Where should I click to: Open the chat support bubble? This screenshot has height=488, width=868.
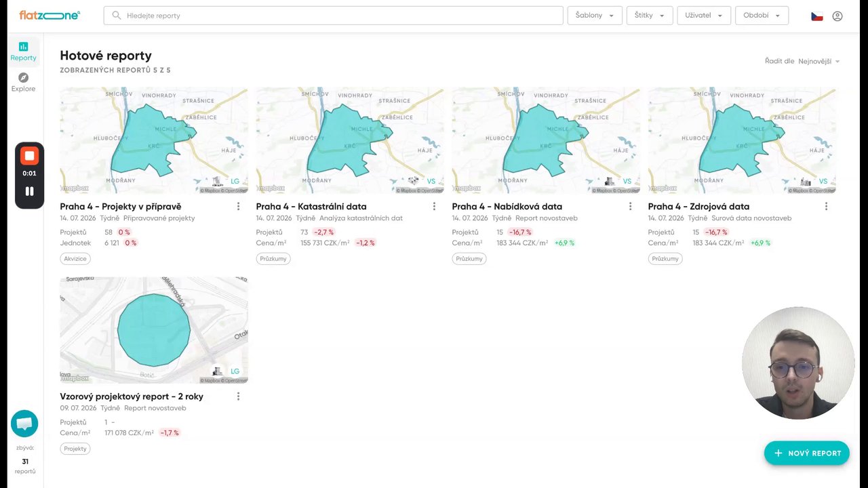point(24,424)
